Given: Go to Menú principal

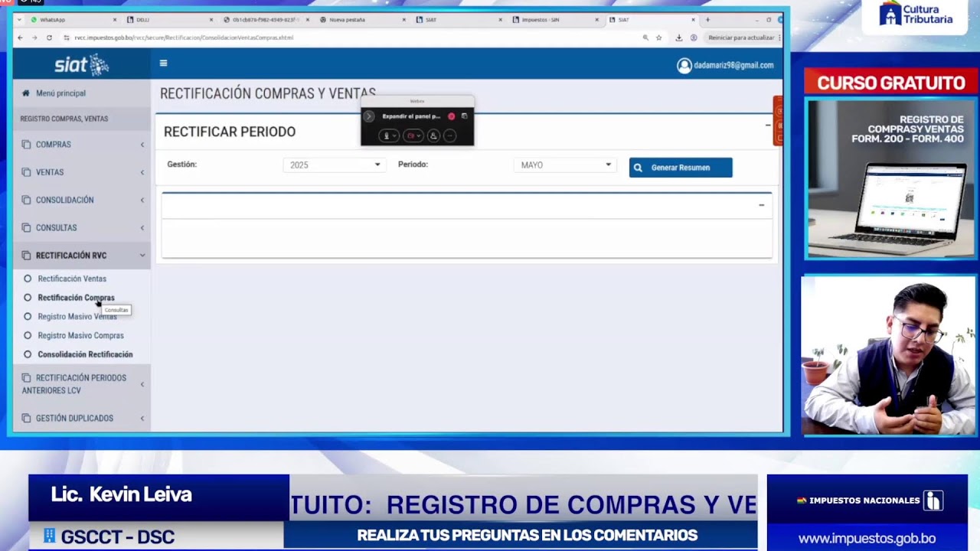Looking at the screenshot, I should (60, 93).
